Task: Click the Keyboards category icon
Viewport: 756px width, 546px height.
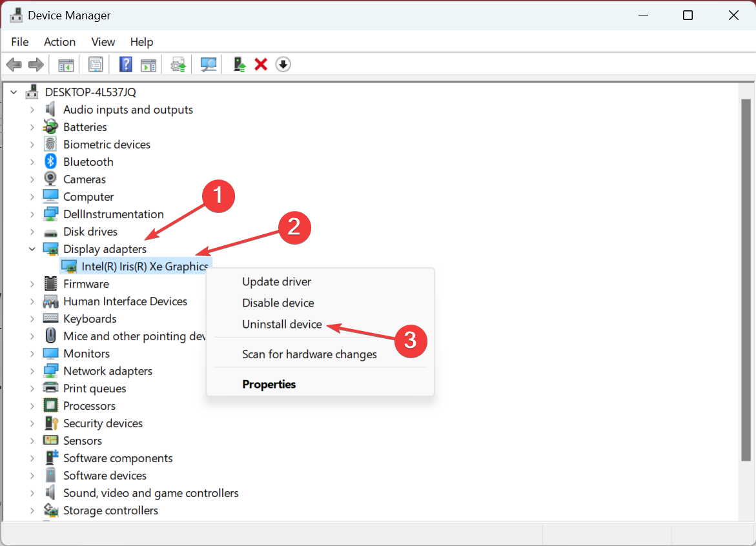Action: (x=50, y=318)
